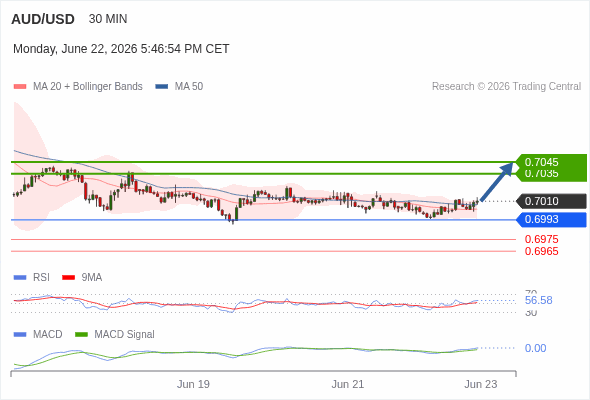The width and height of the screenshot is (590, 400).
Task: Click the 0.6975 red support label
Action: pyautogui.click(x=541, y=239)
